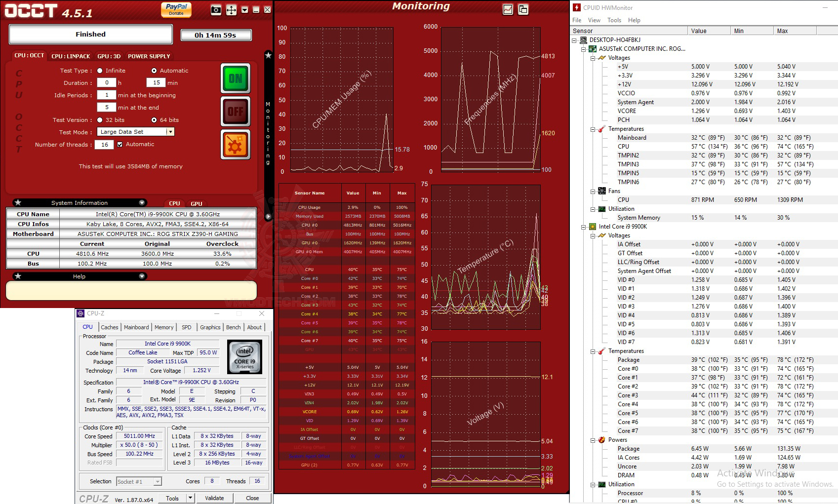
Task: Select the Infinite test type radio button
Action: tap(100, 71)
